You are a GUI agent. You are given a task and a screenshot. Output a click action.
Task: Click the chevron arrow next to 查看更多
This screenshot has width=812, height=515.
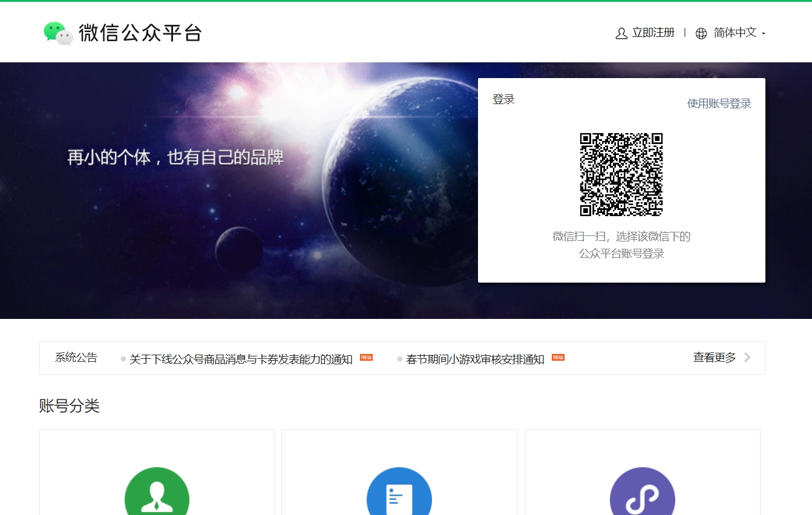click(747, 358)
